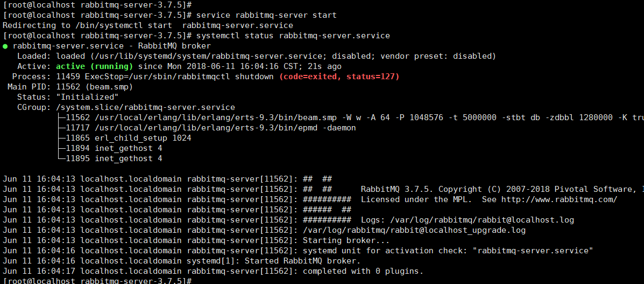Select the 11717 epmd -daemon tree entry

click(x=210, y=128)
